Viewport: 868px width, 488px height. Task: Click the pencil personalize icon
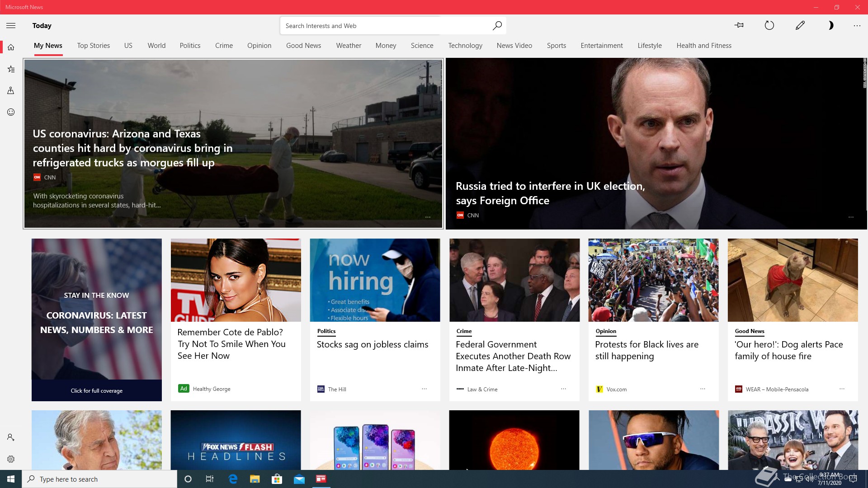(x=800, y=25)
